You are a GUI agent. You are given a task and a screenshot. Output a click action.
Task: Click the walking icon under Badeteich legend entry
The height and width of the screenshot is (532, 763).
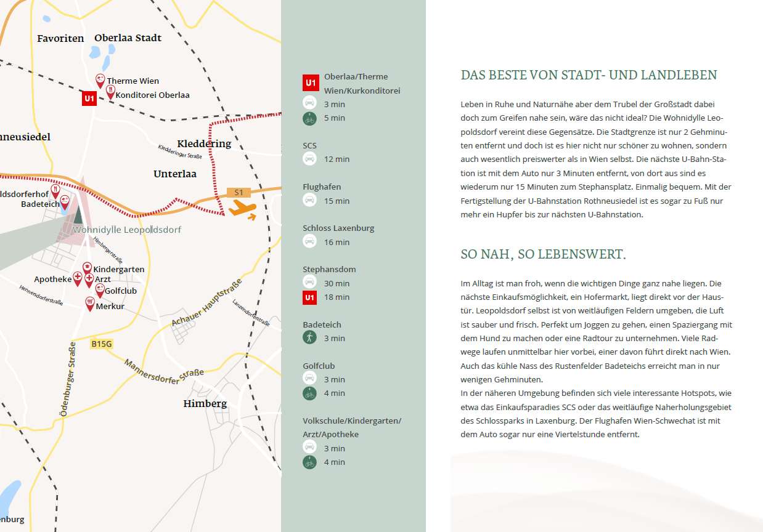point(309,337)
